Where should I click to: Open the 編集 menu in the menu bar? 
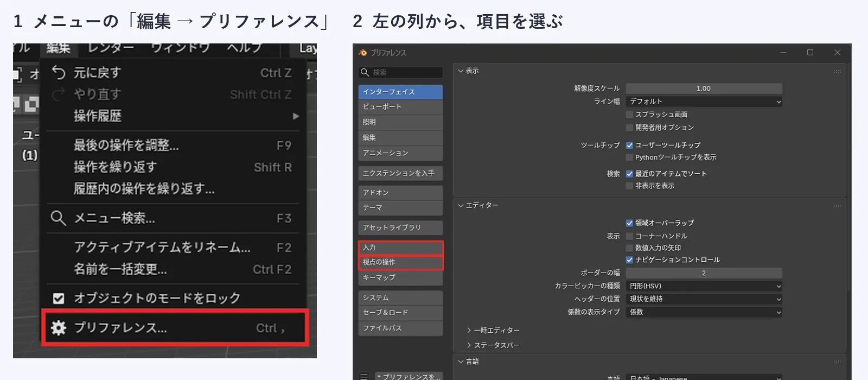(x=58, y=48)
